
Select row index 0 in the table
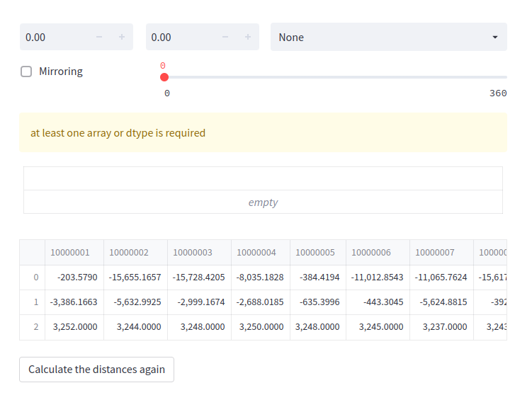pos(33,277)
